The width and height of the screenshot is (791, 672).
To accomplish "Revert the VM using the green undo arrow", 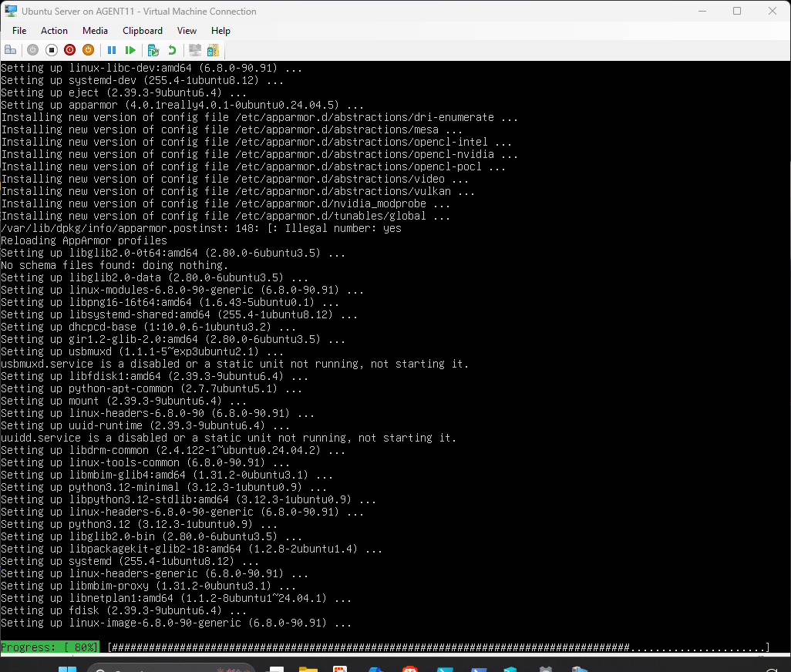I will 172,50.
